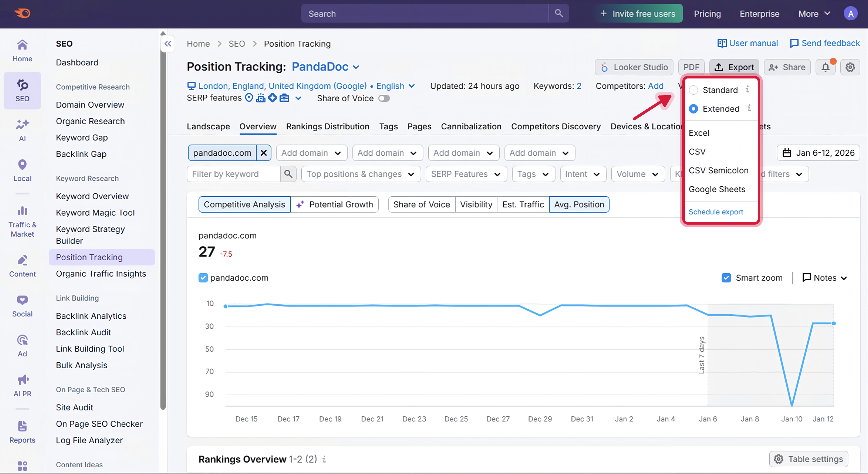Open the Content tool from the sidebar
This screenshot has width=868, height=474.
[x=22, y=265]
